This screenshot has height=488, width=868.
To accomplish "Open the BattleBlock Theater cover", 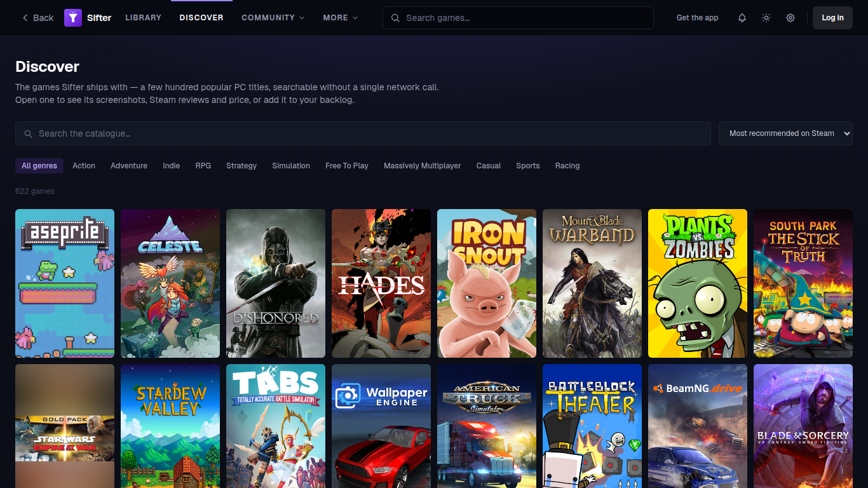I will 592,426.
